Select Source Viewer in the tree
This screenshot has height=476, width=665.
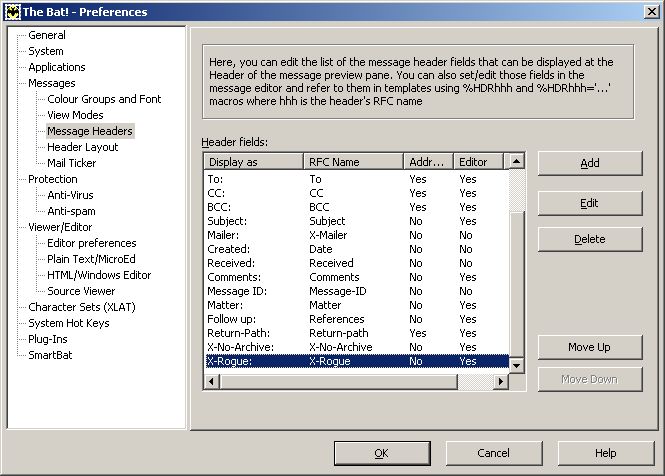81,291
